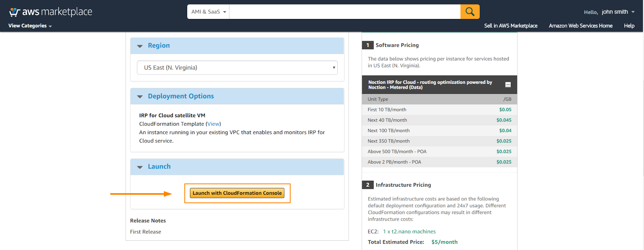Click the Infrastructure Pricing heading
This screenshot has width=644, height=250.
[403, 185]
